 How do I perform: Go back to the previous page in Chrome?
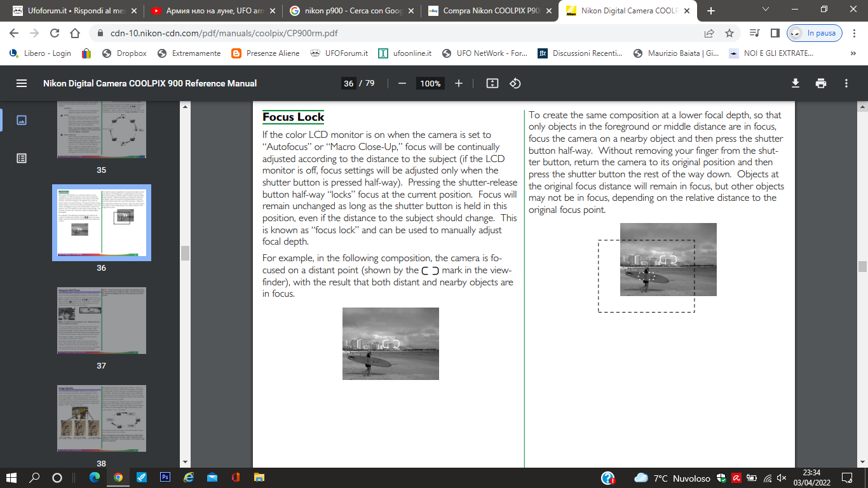(14, 33)
